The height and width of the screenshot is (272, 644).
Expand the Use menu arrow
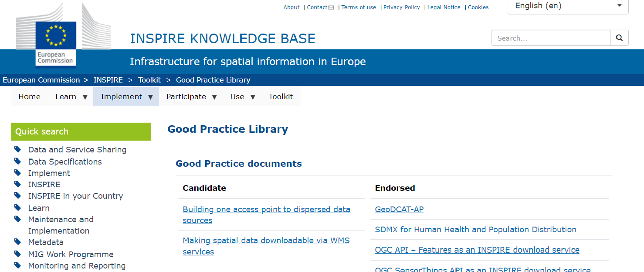tap(253, 97)
